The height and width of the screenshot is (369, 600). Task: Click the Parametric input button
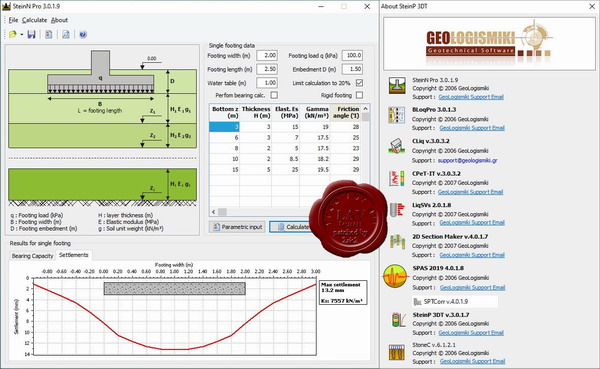tap(237, 227)
